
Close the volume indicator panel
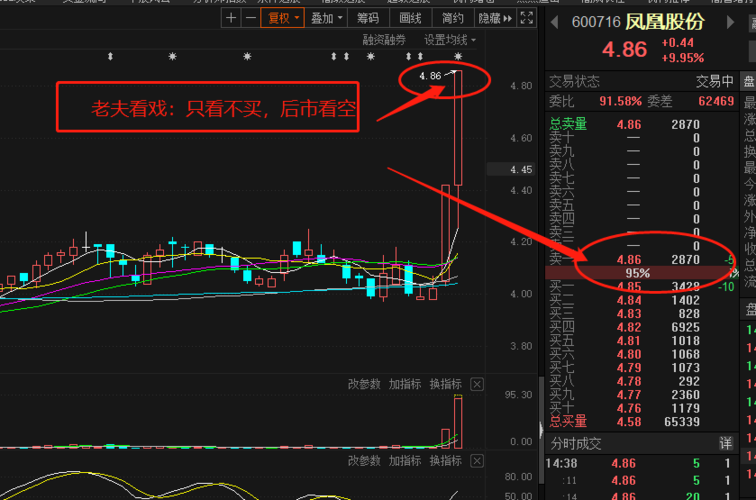[477, 384]
